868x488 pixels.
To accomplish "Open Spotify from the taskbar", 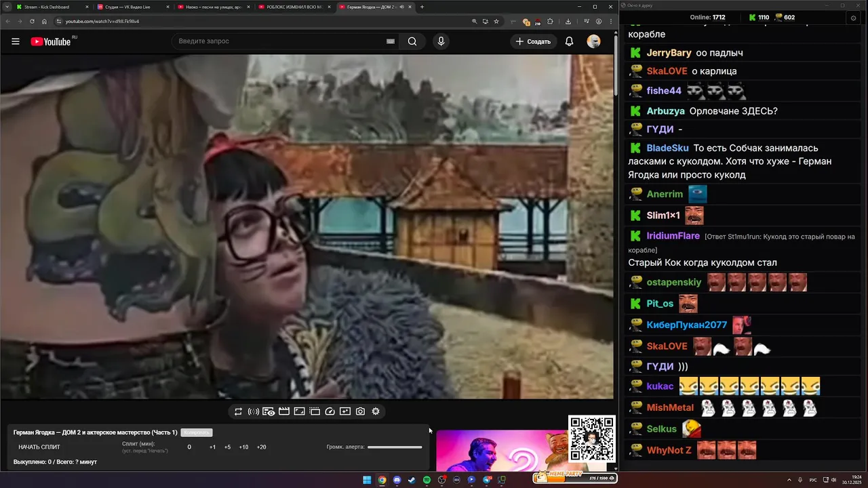I will click(427, 480).
